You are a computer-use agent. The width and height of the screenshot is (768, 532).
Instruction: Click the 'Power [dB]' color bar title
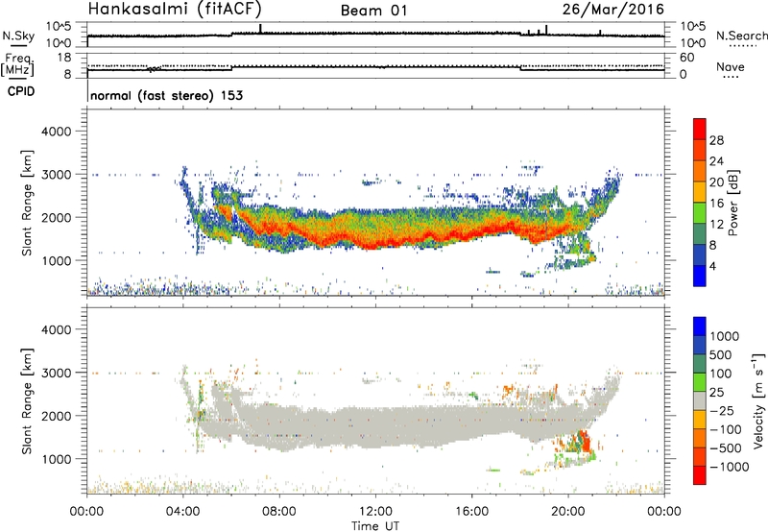click(x=732, y=203)
